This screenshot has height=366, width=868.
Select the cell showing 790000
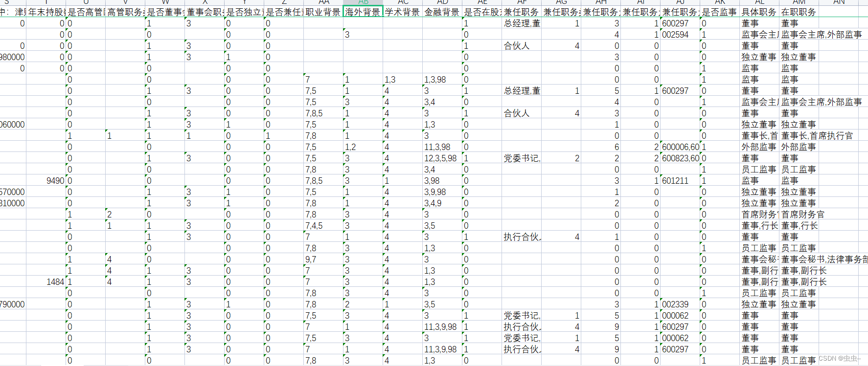[x=13, y=304]
